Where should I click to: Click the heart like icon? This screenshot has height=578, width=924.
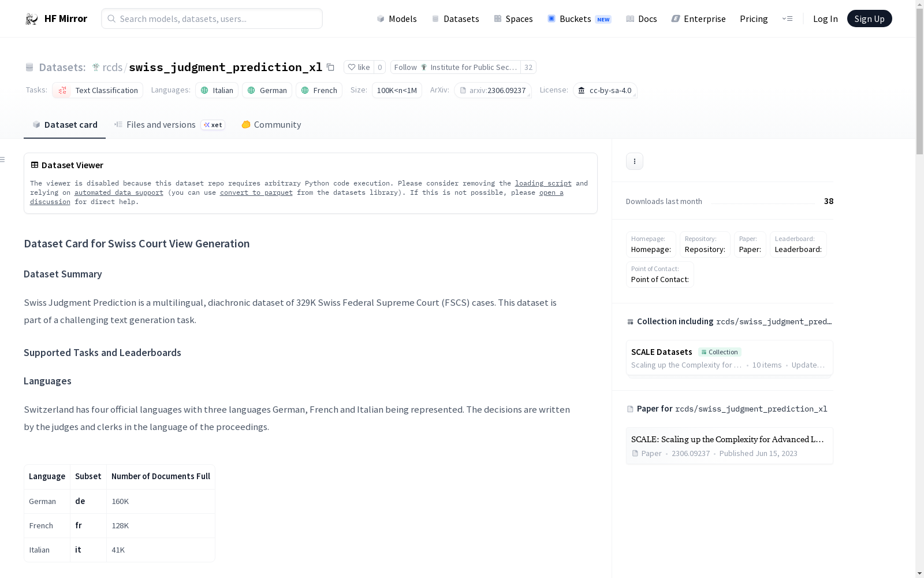pos(352,67)
